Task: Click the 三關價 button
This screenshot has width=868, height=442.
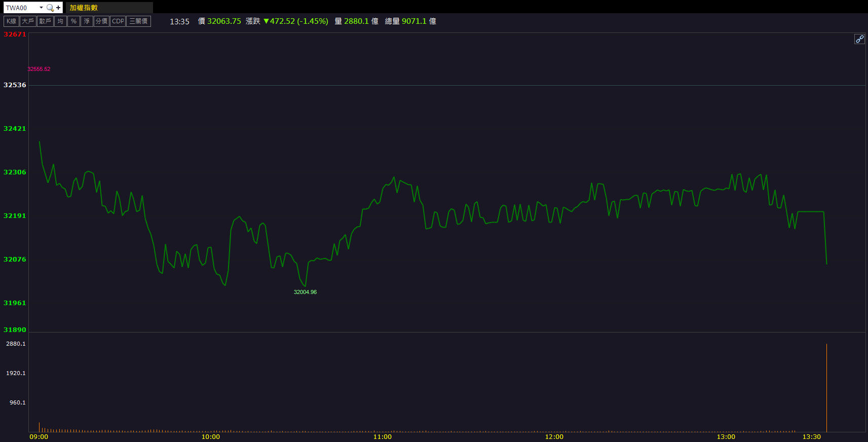Action: coord(138,21)
